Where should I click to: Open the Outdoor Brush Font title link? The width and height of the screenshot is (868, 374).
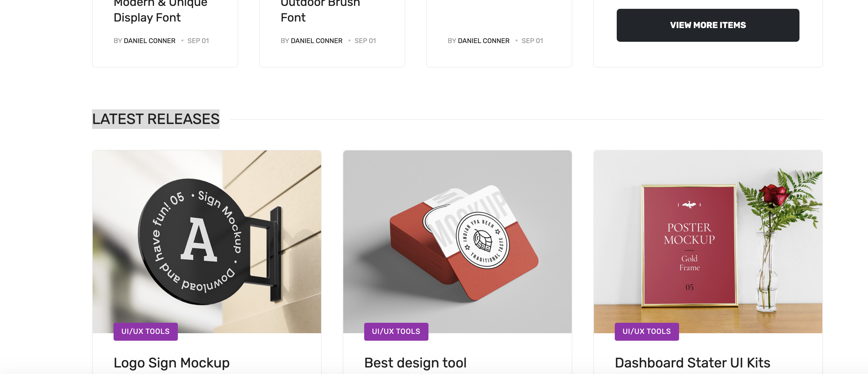coord(320,11)
